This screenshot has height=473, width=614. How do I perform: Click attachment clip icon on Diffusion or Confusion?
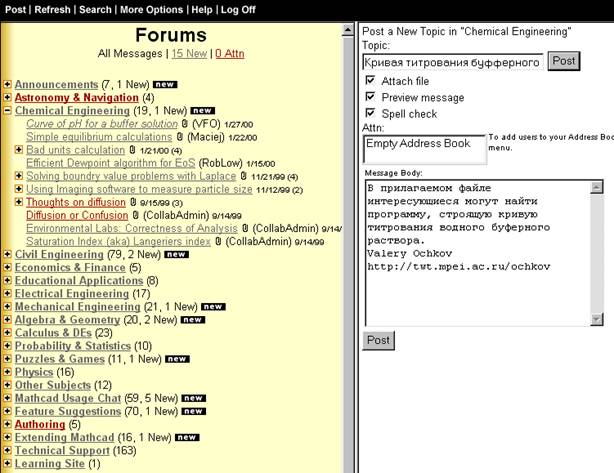click(x=135, y=215)
